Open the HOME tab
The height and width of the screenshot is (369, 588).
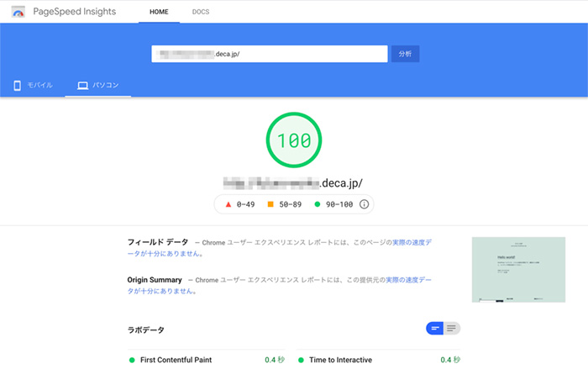click(x=159, y=12)
